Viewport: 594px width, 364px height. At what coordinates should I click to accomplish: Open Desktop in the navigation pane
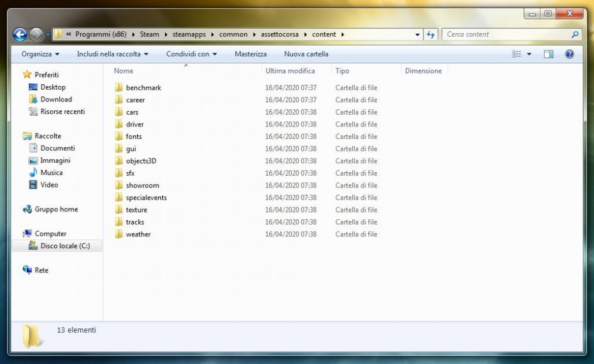coord(48,87)
